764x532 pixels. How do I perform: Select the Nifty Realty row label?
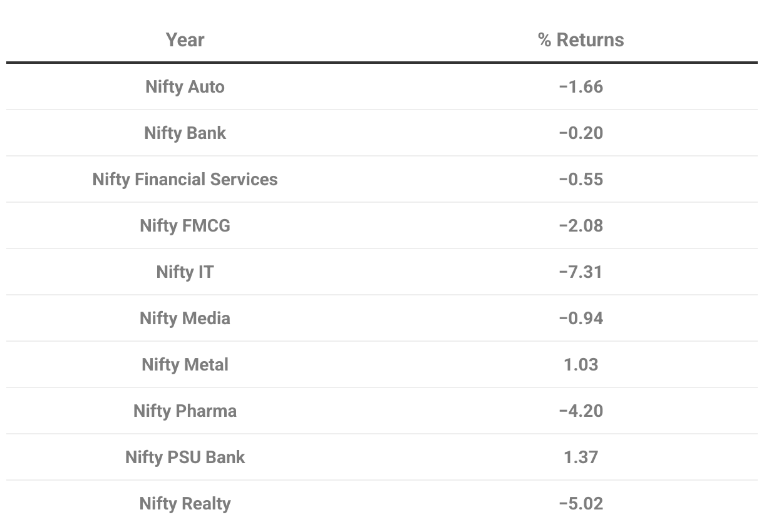tap(185, 503)
